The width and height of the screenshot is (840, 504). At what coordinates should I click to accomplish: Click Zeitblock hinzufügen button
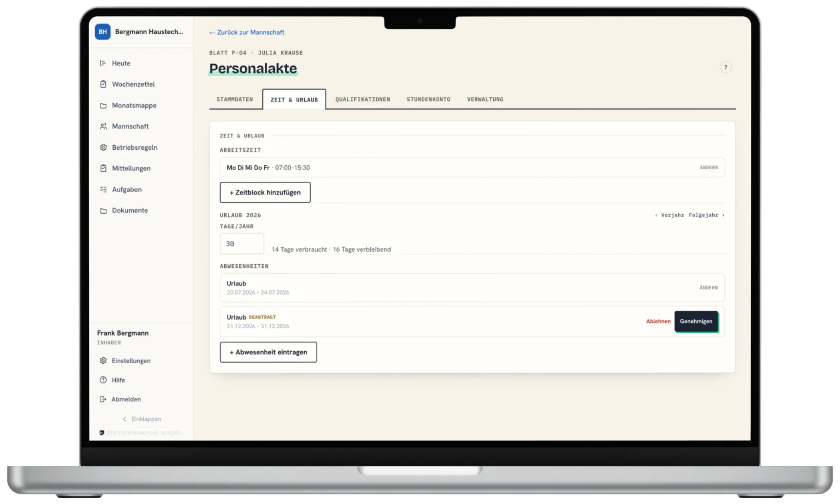coord(265,192)
